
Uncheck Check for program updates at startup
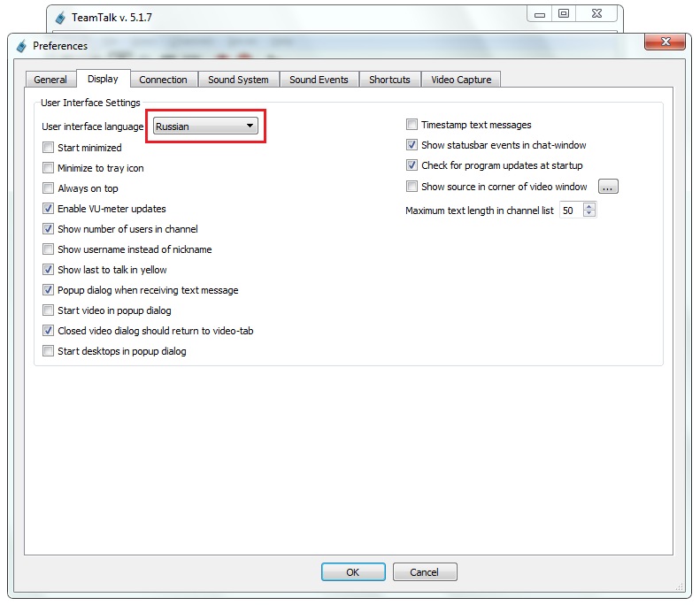[412, 165]
